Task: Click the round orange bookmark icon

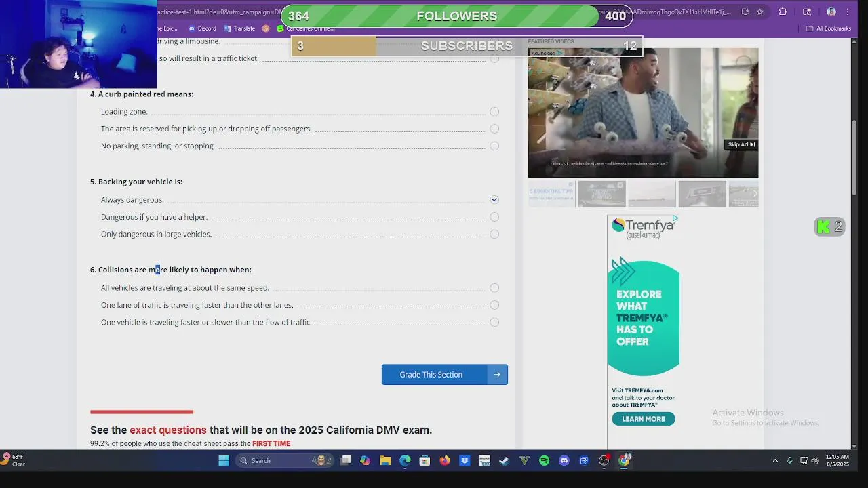Action: (x=266, y=28)
